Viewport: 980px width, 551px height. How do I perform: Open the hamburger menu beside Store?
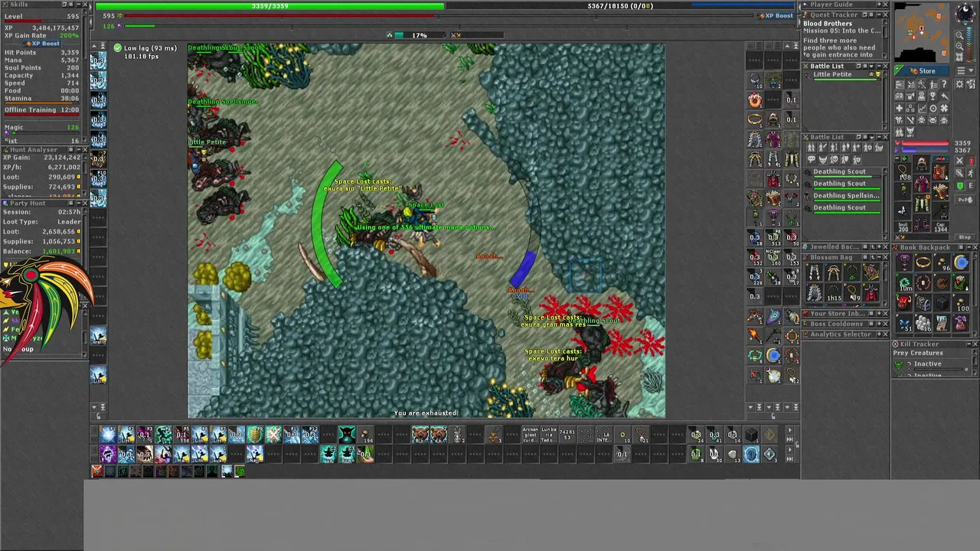(961, 70)
